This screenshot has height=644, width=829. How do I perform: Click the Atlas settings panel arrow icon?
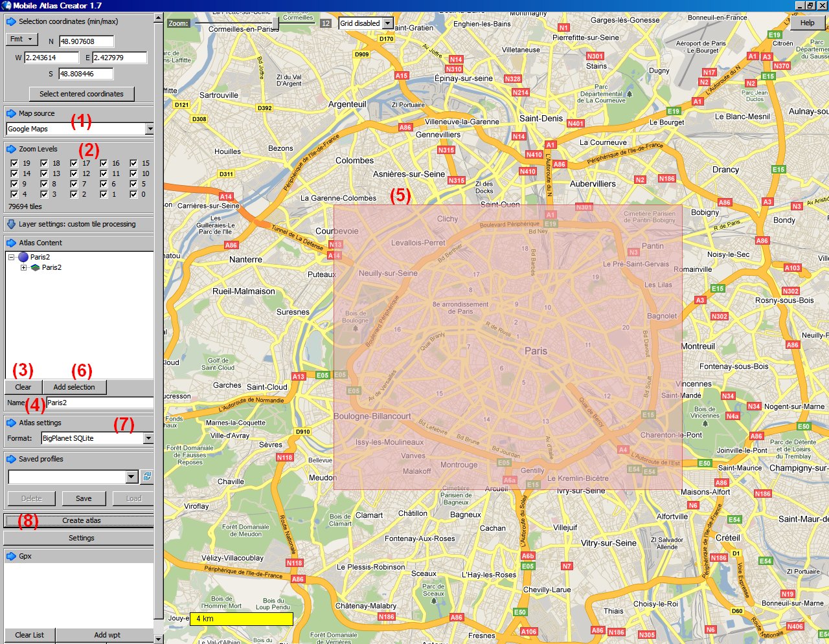11,423
